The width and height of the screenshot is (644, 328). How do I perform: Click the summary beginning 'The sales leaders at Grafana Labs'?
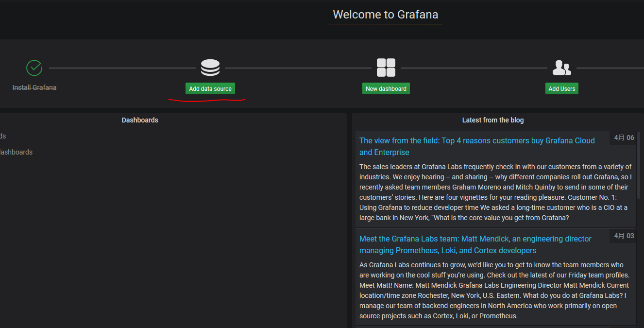pos(495,192)
